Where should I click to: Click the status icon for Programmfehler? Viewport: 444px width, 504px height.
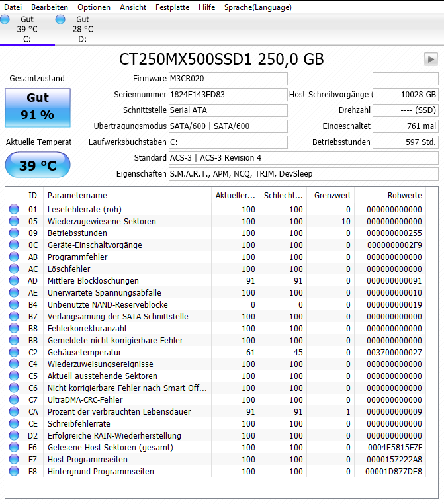14,257
